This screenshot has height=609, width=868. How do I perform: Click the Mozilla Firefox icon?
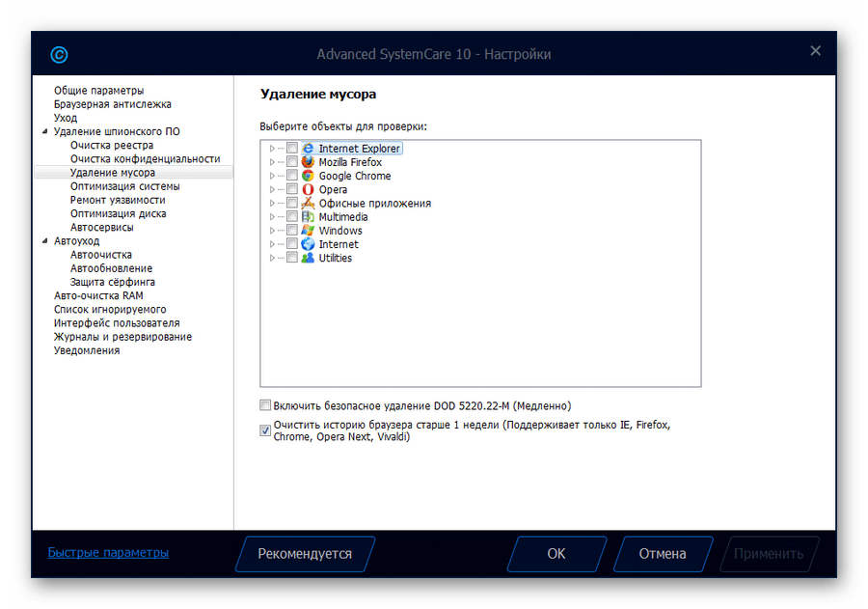point(309,162)
